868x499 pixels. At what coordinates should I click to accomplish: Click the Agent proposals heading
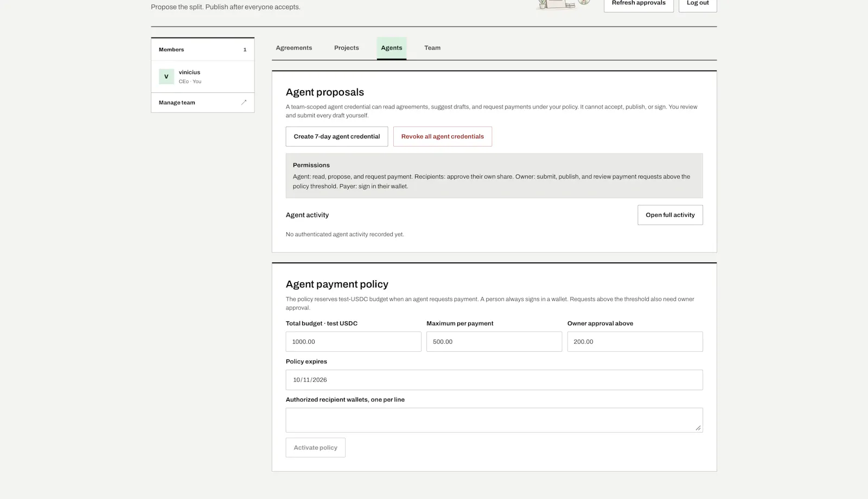pos(325,92)
